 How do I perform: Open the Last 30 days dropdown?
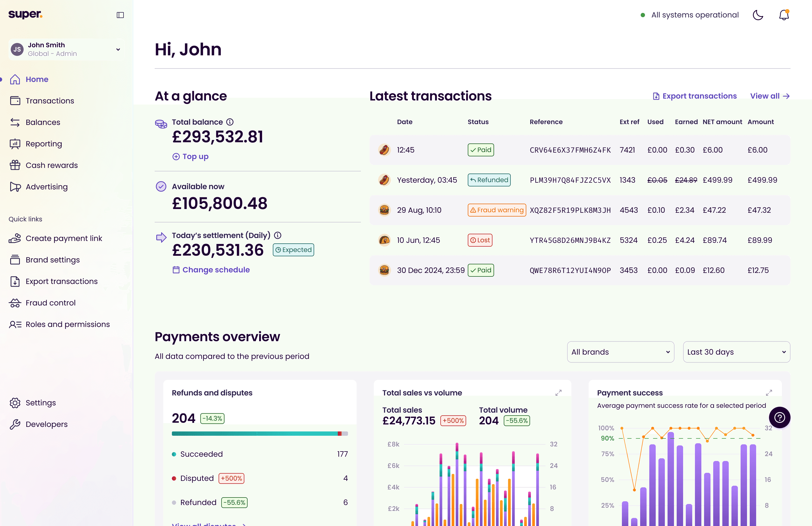(x=736, y=352)
